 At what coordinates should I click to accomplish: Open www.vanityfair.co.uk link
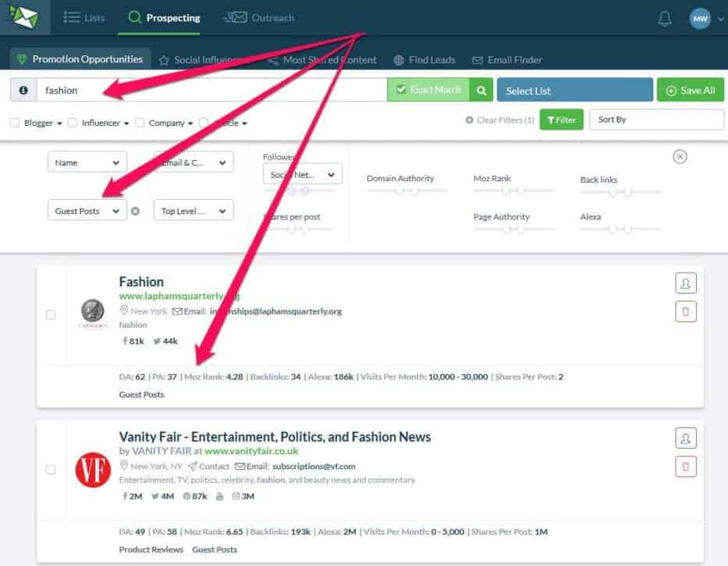(x=251, y=451)
